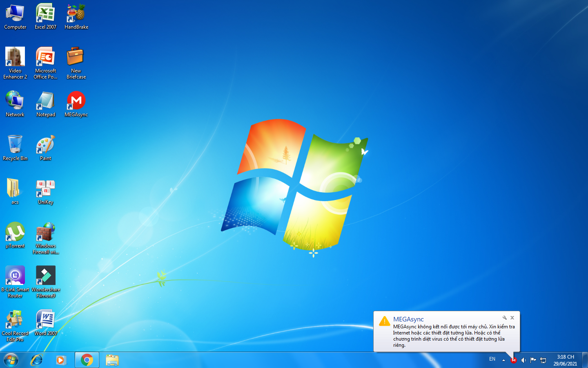This screenshot has height=368, width=588.
Task: Select the B-Link Smart Router icon
Action: click(x=15, y=282)
